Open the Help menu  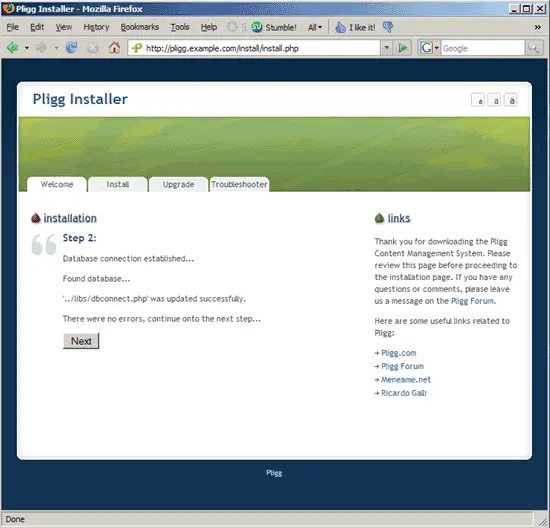pos(209,27)
